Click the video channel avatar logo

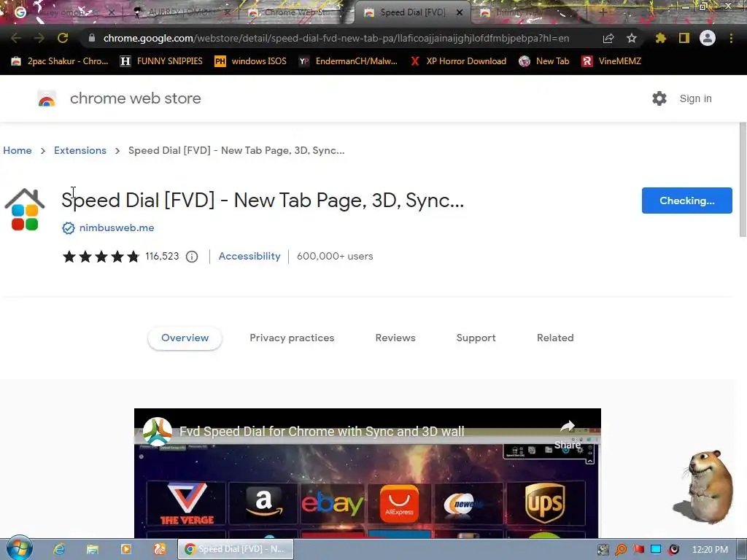point(158,432)
